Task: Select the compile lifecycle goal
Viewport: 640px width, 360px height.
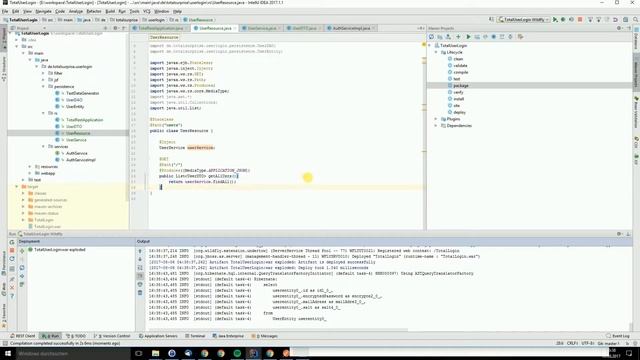Action: pos(460,72)
